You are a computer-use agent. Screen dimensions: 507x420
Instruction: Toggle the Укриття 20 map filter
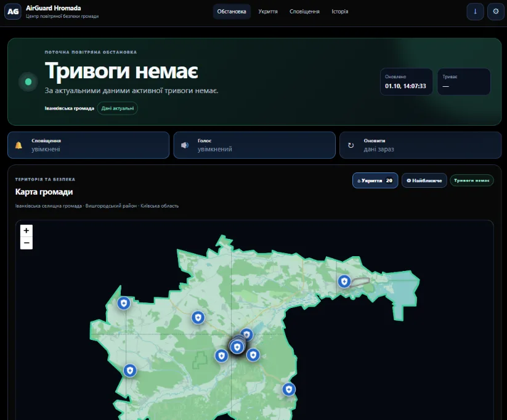coord(375,180)
